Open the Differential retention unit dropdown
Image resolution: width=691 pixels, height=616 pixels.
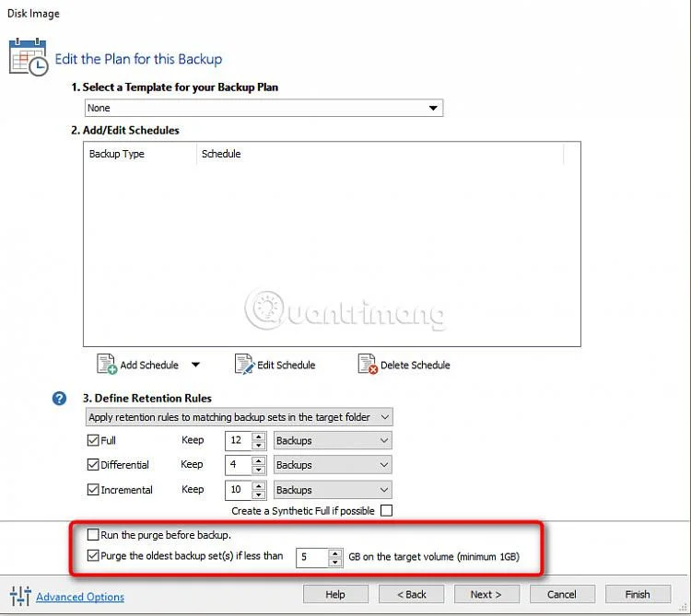click(x=333, y=464)
